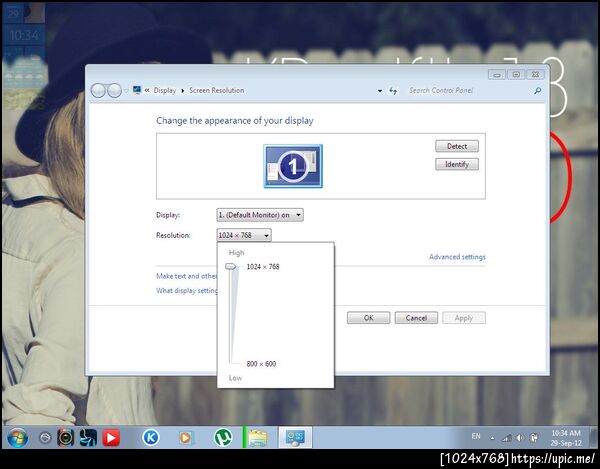The width and height of the screenshot is (600, 469).
Task: Click the search magnifier icon
Action: pyautogui.click(x=538, y=91)
